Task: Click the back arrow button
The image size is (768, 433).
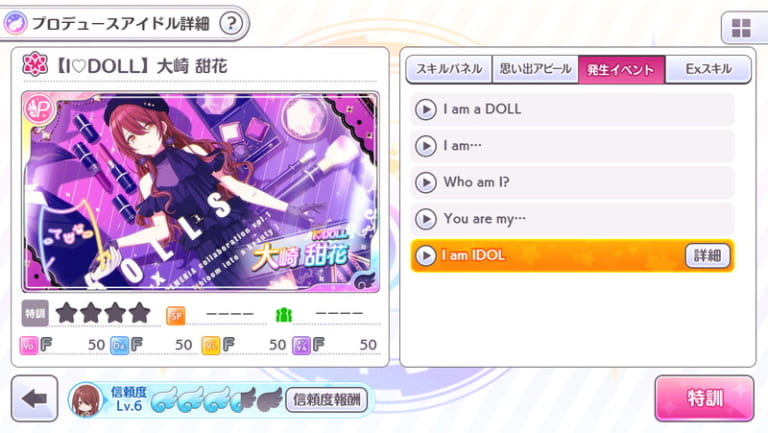Action: [34, 399]
